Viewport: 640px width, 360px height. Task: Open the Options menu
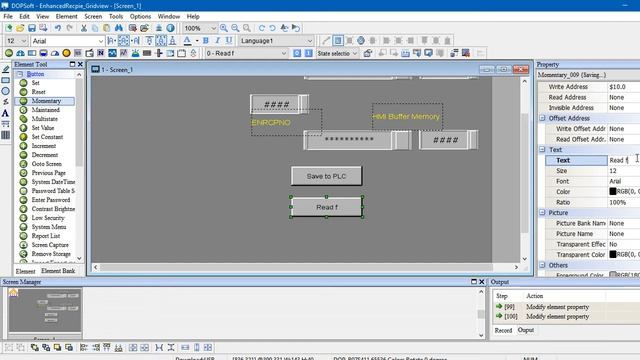pyautogui.click(x=140, y=16)
